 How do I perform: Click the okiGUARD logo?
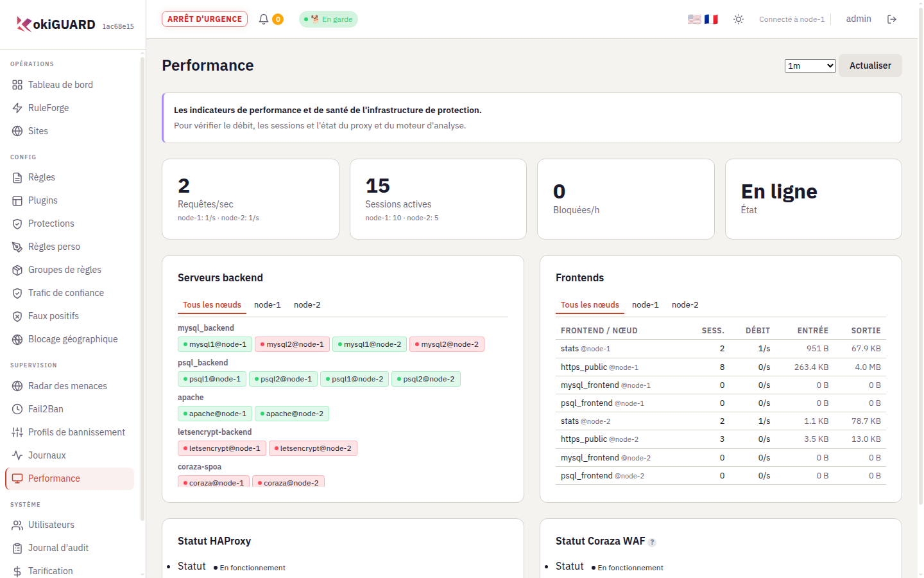click(x=56, y=24)
